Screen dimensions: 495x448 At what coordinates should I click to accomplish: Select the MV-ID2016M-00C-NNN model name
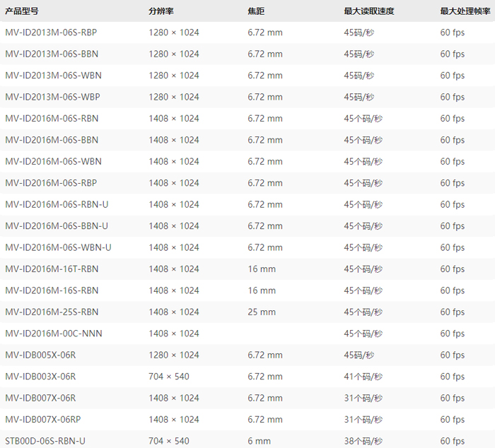pos(53,334)
